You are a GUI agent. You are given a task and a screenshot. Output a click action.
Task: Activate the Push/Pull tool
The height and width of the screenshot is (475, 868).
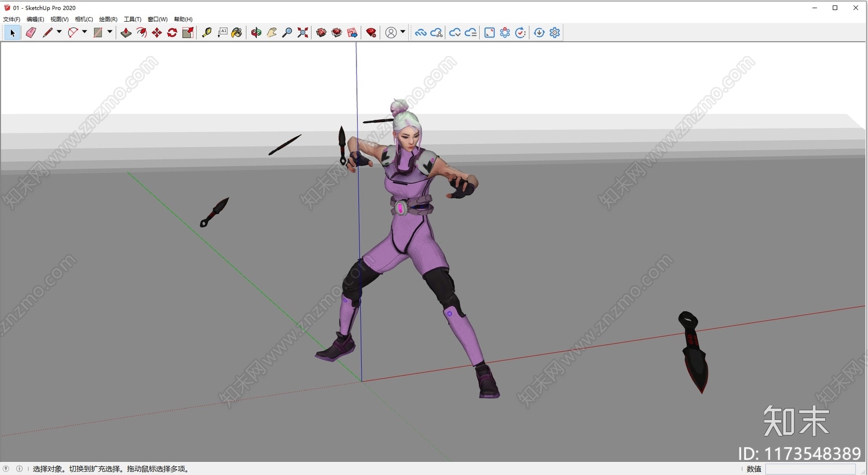point(126,33)
